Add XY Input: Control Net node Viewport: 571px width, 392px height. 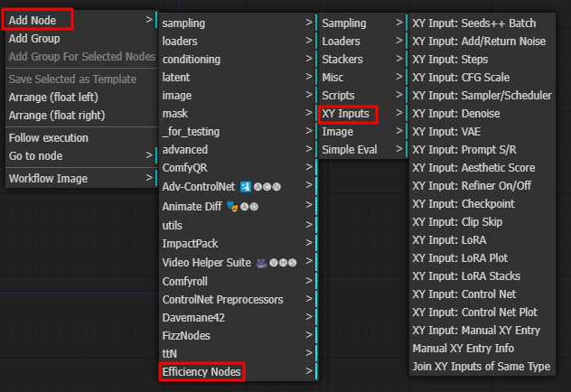point(482,294)
